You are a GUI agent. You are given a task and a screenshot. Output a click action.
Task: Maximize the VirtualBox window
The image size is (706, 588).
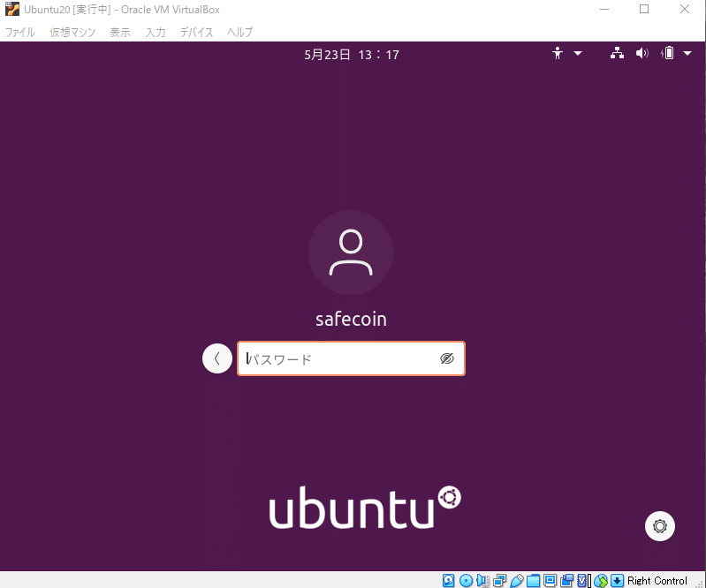644,9
